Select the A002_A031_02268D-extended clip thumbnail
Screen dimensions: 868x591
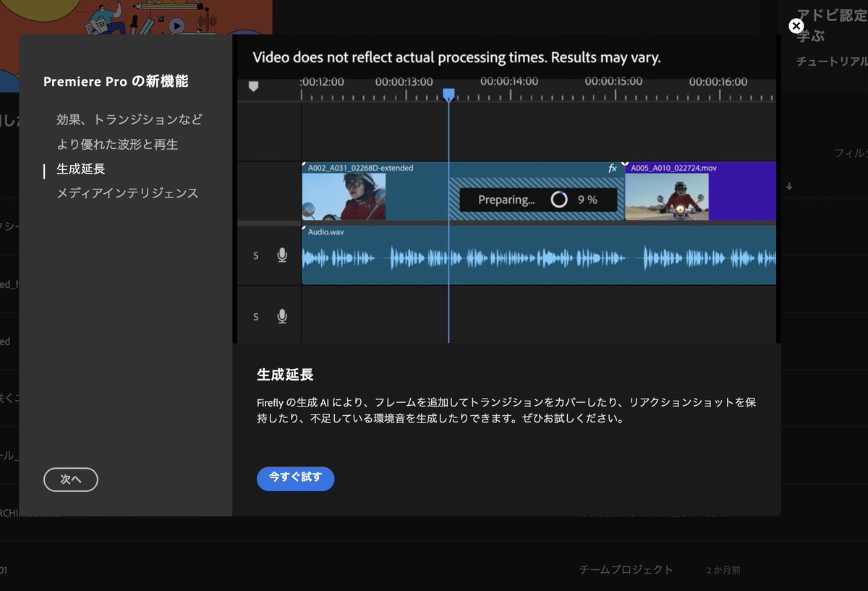click(344, 196)
